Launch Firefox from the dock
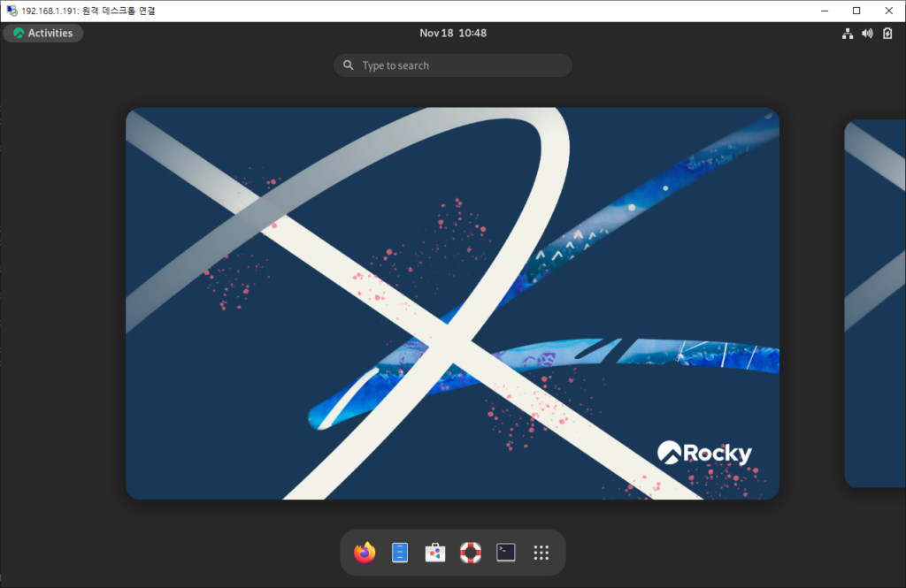906x588 pixels. point(364,552)
